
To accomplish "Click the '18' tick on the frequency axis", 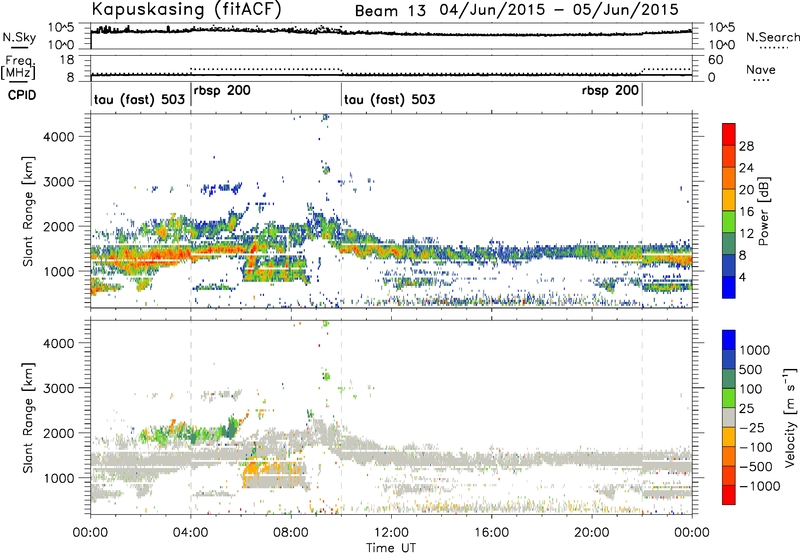I will point(67,60).
